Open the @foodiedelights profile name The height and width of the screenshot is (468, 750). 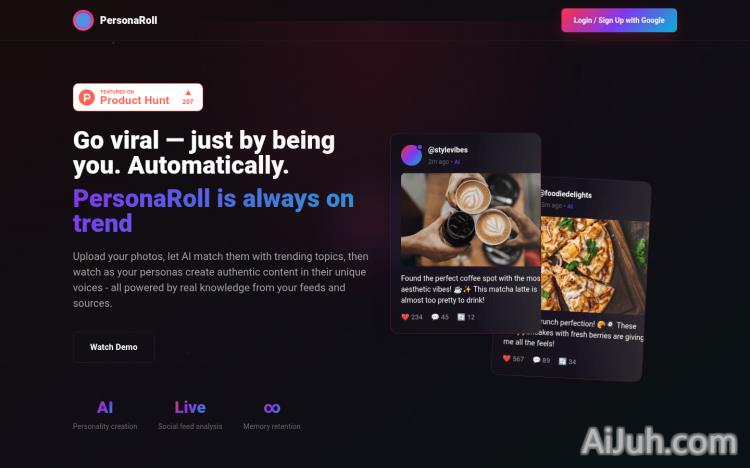566,194
